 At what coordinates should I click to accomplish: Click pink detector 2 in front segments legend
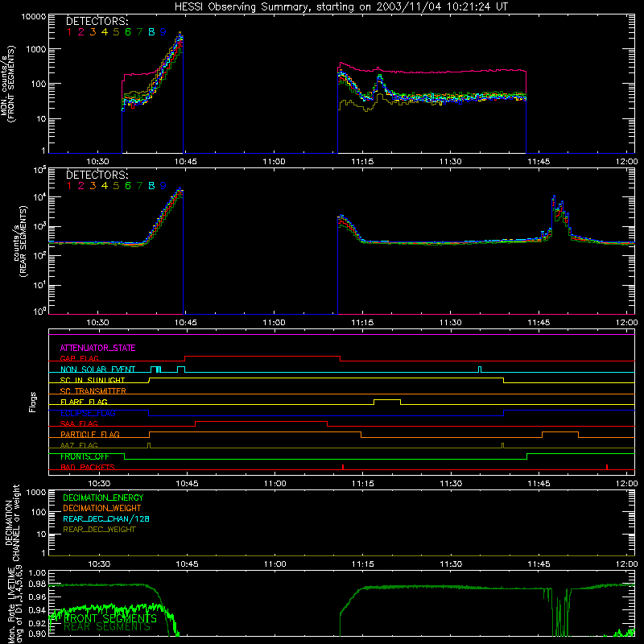(81, 32)
